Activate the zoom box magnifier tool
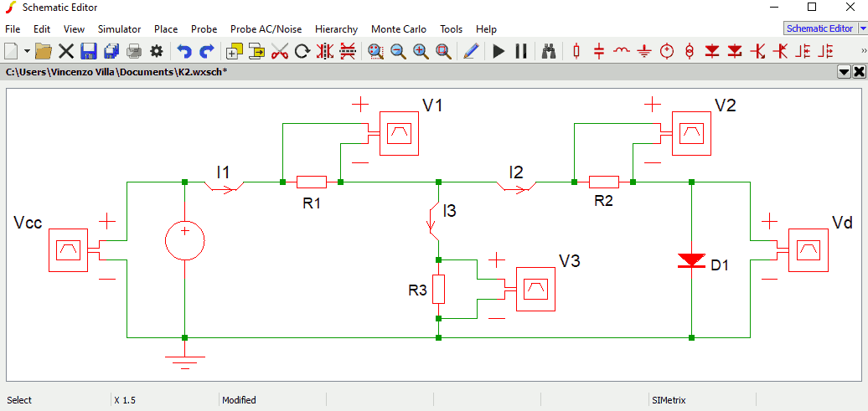The image size is (868, 411). click(x=375, y=51)
